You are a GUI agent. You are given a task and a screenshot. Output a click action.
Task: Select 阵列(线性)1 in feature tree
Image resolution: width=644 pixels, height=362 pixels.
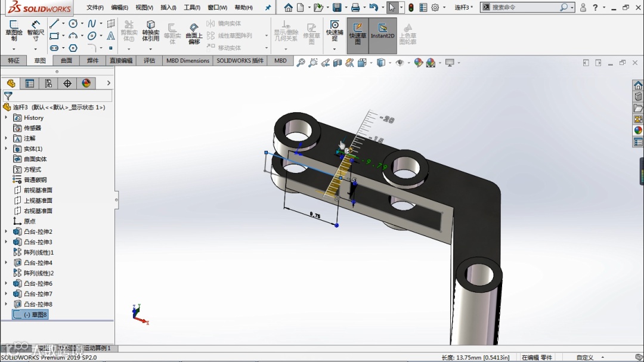(33, 252)
